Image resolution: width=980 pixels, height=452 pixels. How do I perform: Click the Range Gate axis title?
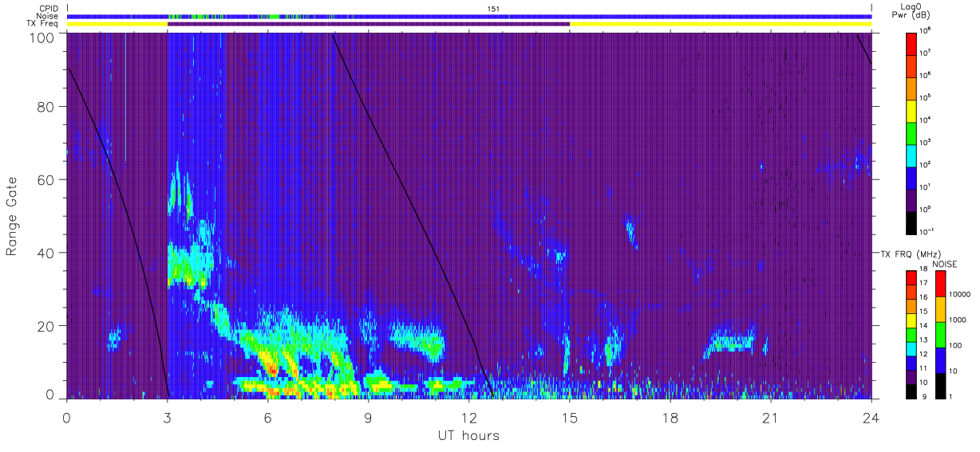point(13,216)
